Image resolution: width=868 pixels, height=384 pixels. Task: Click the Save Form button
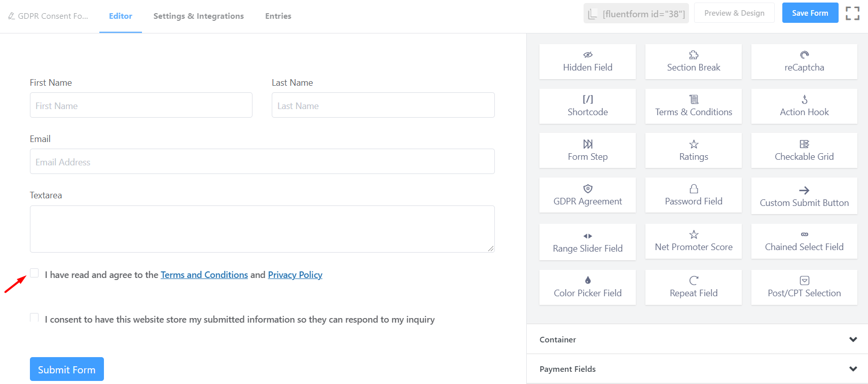(810, 13)
